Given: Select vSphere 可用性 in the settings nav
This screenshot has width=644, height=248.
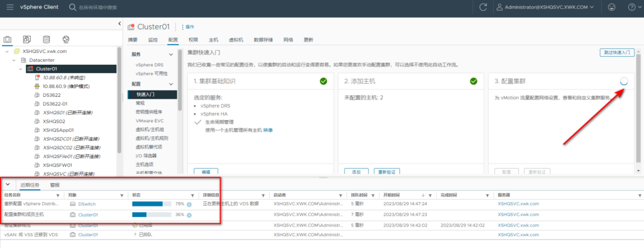Looking at the screenshot, I should [x=152, y=74].
